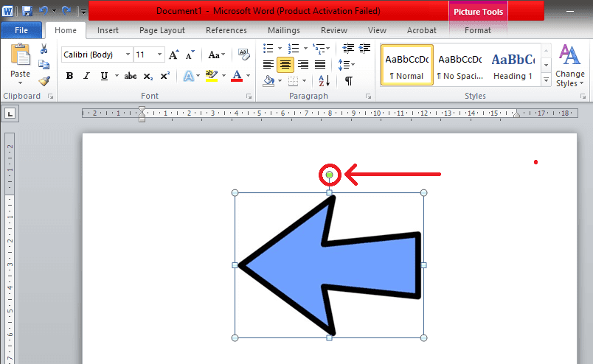Toggle Italic formatting

[86, 76]
